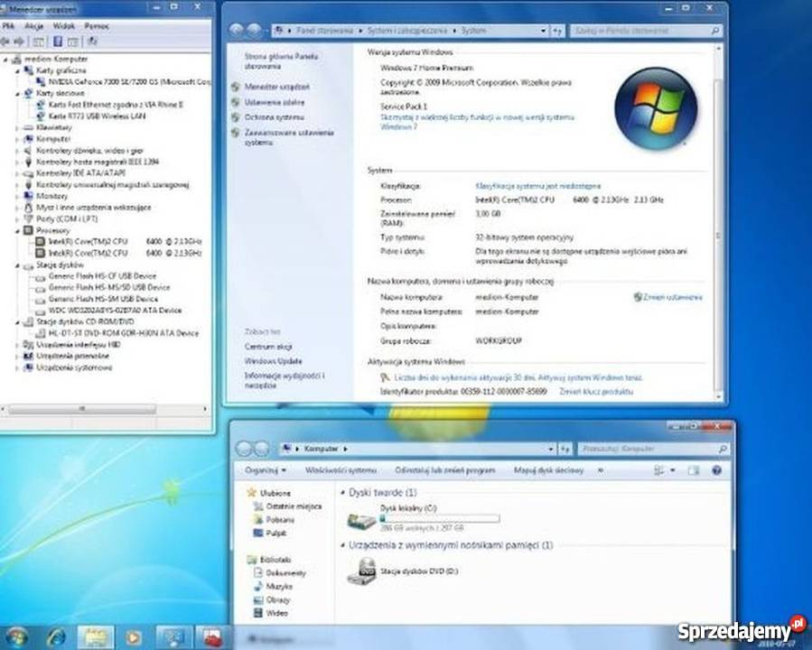Open Zaawansowane ustawienia systemu link
The width and height of the screenshot is (812, 650).
pos(289,137)
